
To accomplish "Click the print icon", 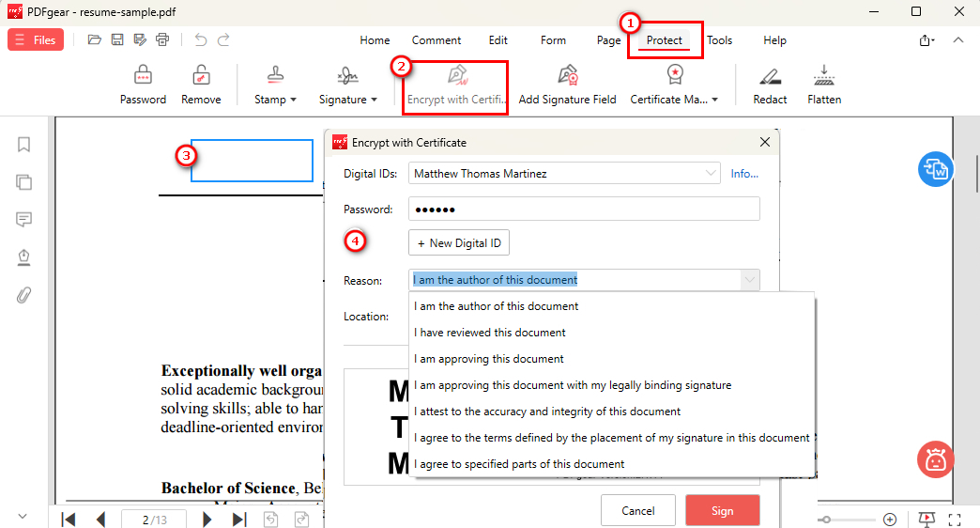I will (162, 40).
